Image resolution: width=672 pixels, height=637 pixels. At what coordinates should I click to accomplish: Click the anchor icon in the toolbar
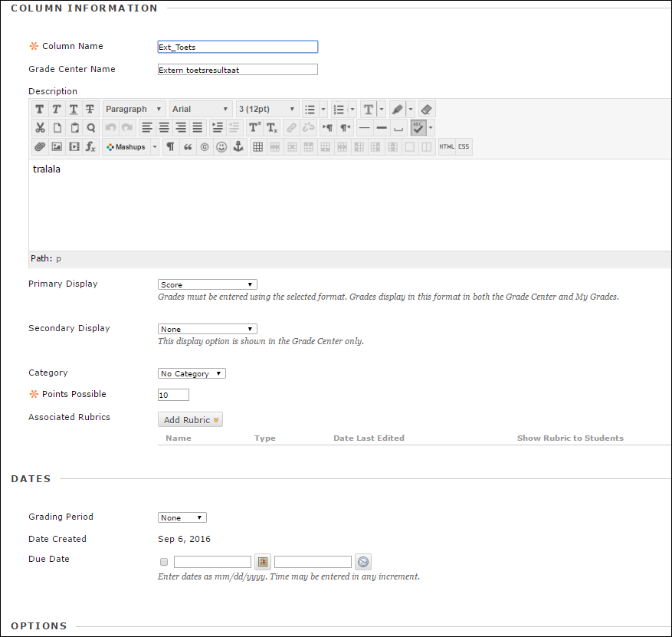click(x=238, y=147)
